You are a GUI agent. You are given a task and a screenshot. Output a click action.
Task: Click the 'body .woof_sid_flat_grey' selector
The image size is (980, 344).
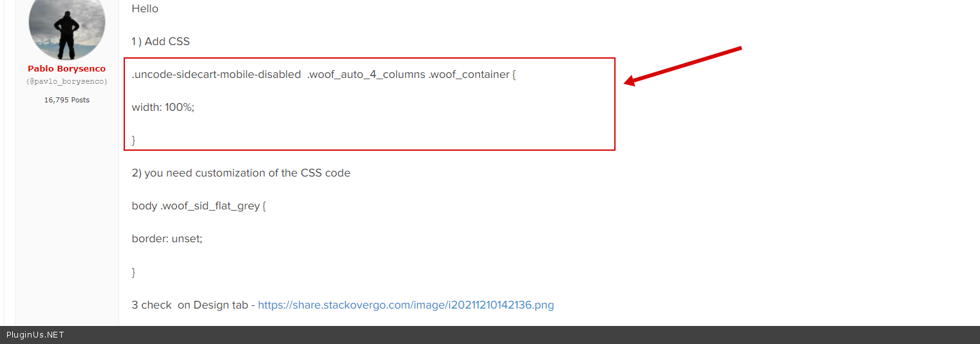[x=196, y=206]
